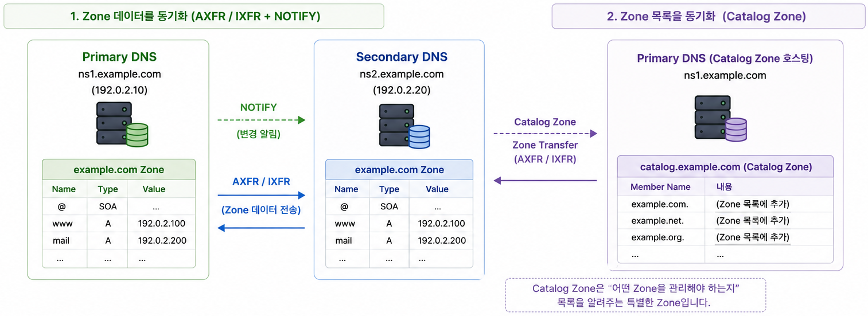The image size is (868, 316).
Task: Click the Catalog Zone host server icon with purple database
Action: (721, 118)
